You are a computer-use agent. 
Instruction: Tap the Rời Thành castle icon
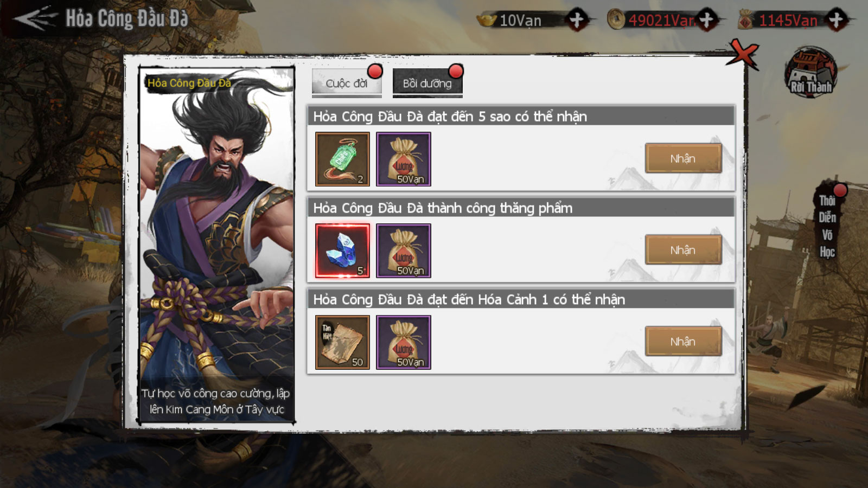click(x=810, y=73)
